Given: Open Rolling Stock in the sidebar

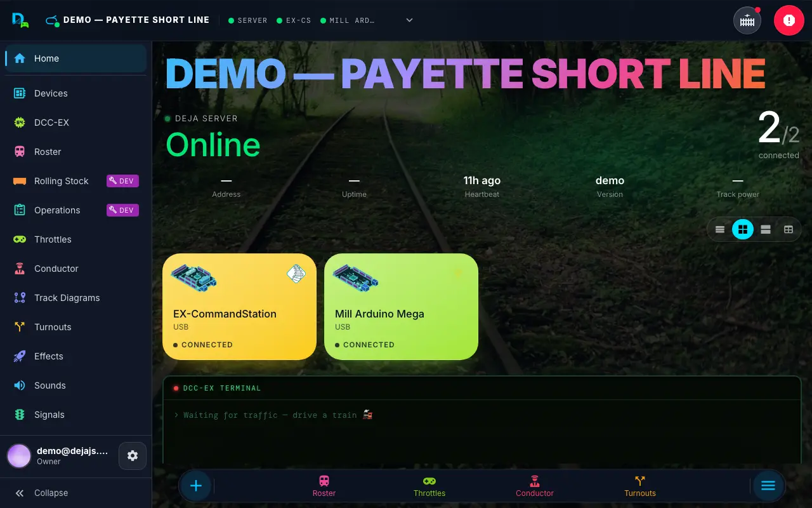Looking at the screenshot, I should tap(76, 181).
